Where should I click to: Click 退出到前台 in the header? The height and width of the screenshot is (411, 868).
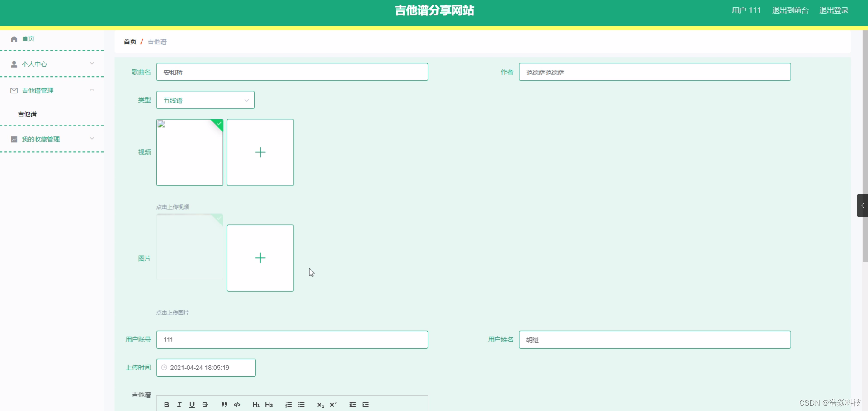click(x=790, y=10)
